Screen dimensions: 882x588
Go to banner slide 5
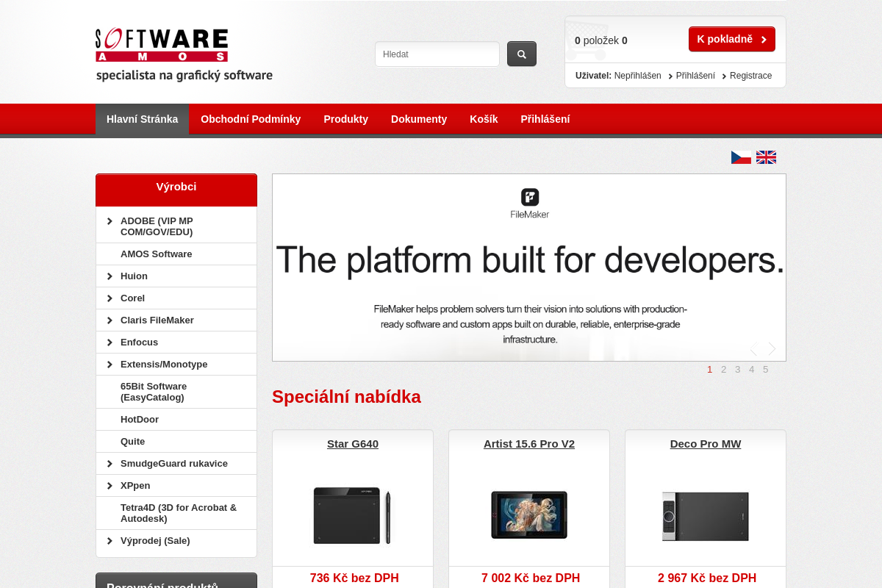coord(766,370)
